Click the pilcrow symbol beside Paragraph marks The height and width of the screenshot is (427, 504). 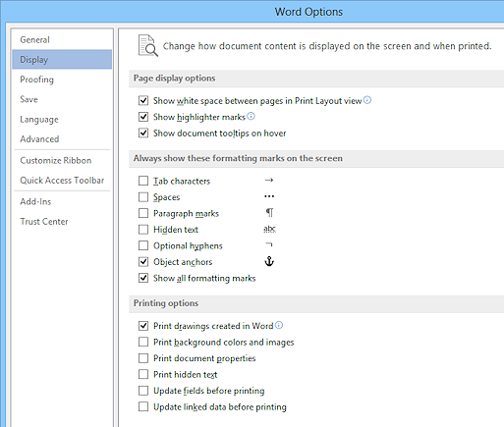coord(269,213)
